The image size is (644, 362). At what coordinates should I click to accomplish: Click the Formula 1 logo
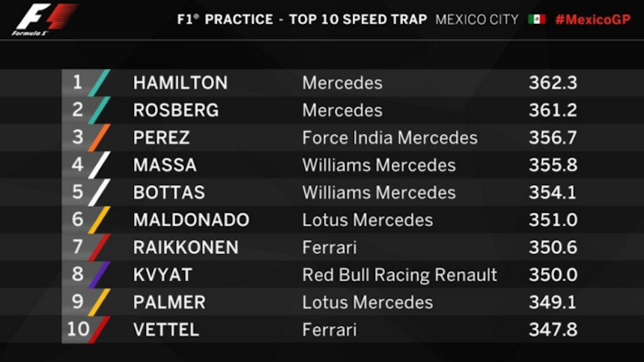pyautogui.click(x=43, y=20)
